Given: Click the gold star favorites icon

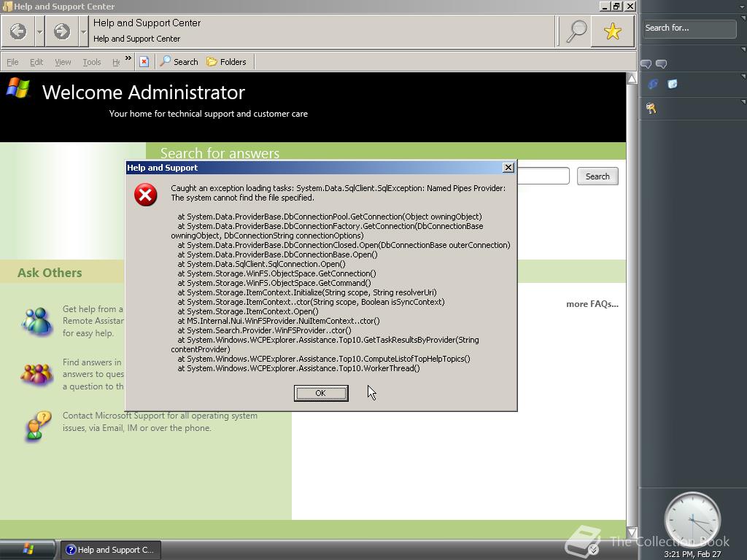Looking at the screenshot, I should click(x=613, y=31).
